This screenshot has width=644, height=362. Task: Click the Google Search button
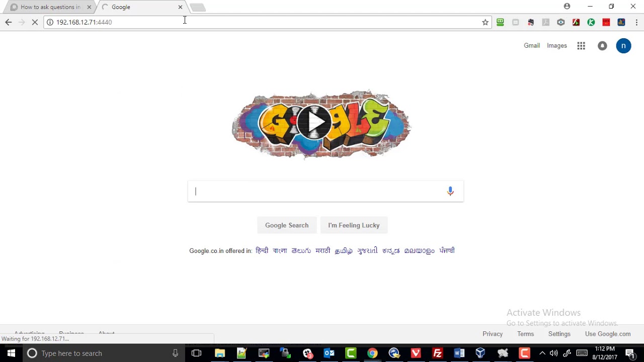click(x=287, y=225)
